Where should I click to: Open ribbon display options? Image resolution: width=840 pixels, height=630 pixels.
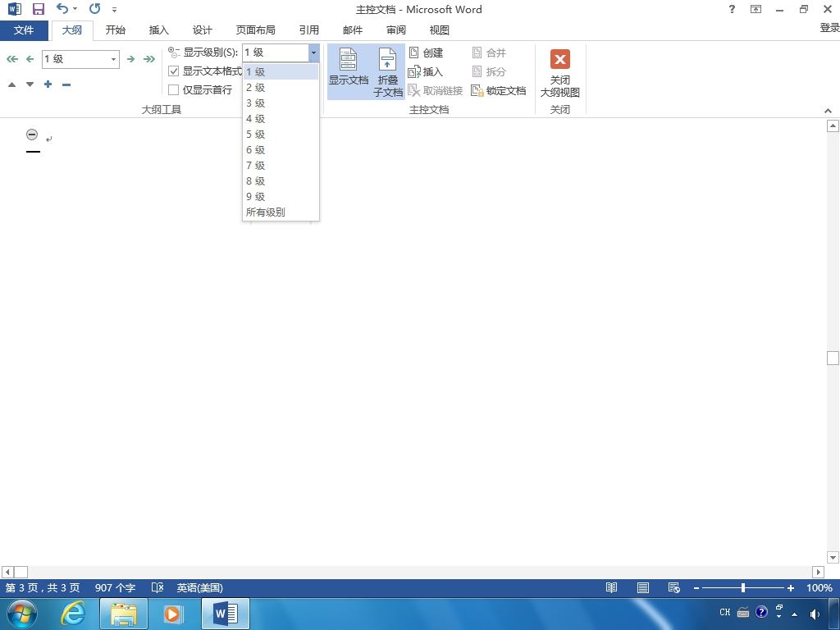click(x=756, y=9)
